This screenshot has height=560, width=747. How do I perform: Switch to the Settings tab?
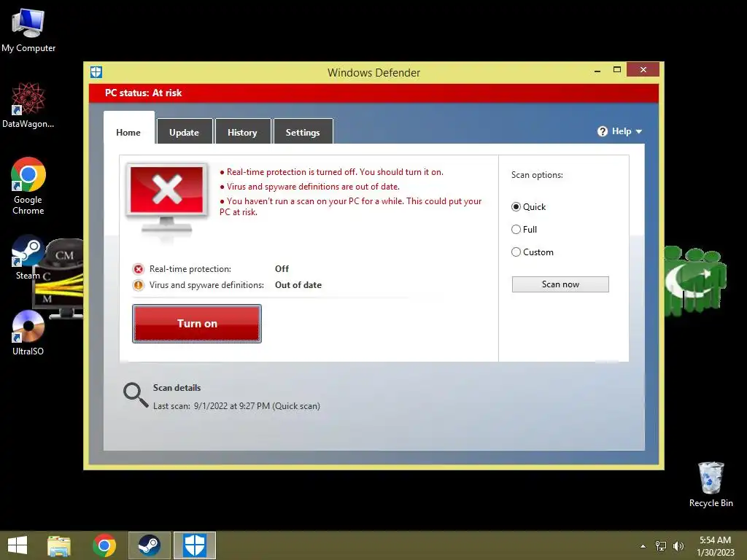coord(303,133)
